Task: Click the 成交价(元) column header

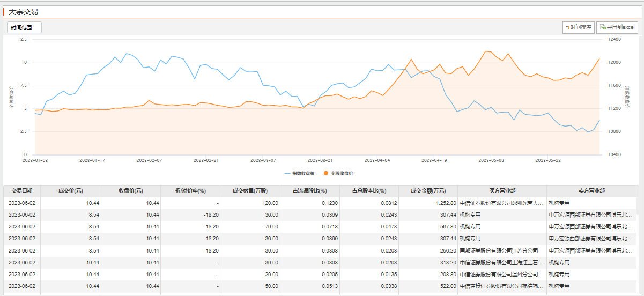Action: (x=71, y=191)
